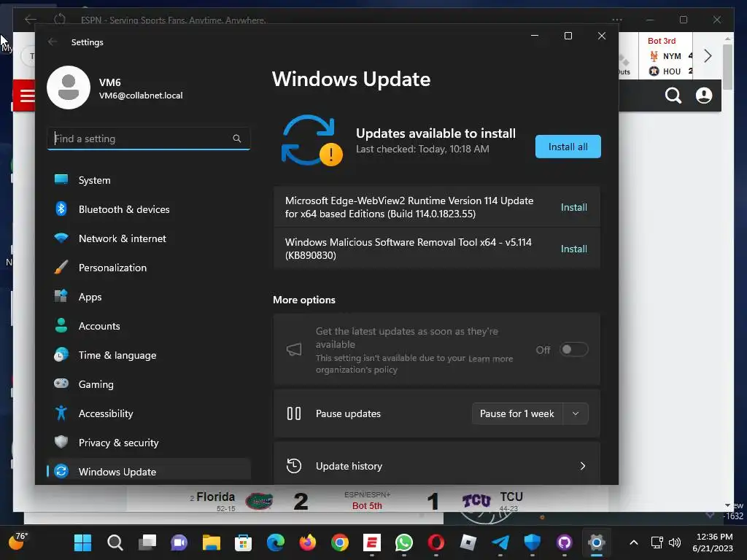Screen dimensions: 747x560
Task: Open GitHub Desktop from taskbar
Action: point(565,542)
